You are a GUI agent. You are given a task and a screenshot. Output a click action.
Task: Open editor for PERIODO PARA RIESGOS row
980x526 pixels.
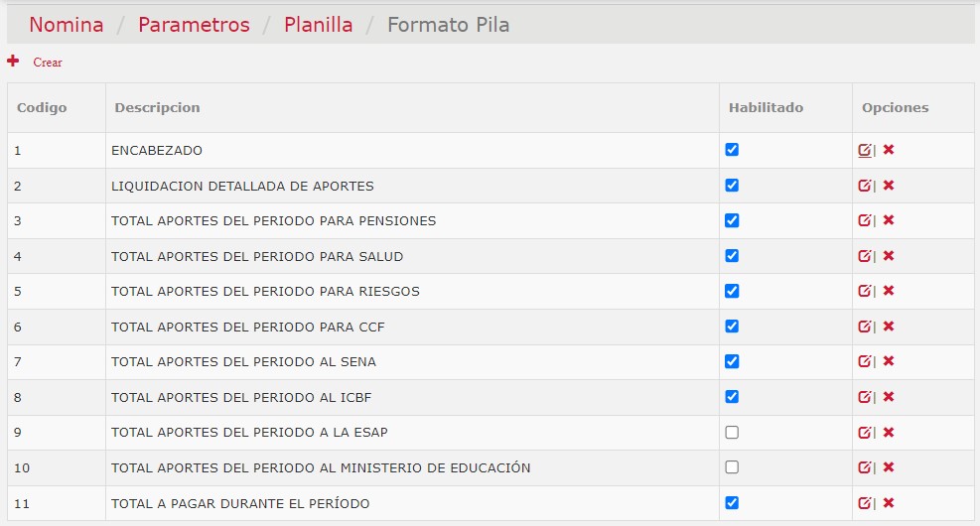[865, 291]
